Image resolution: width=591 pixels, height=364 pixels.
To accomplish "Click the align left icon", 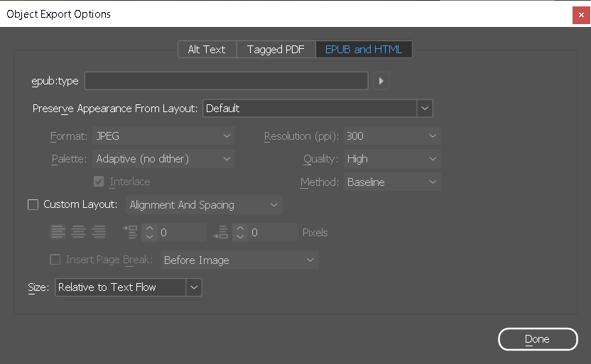I will pos(58,232).
